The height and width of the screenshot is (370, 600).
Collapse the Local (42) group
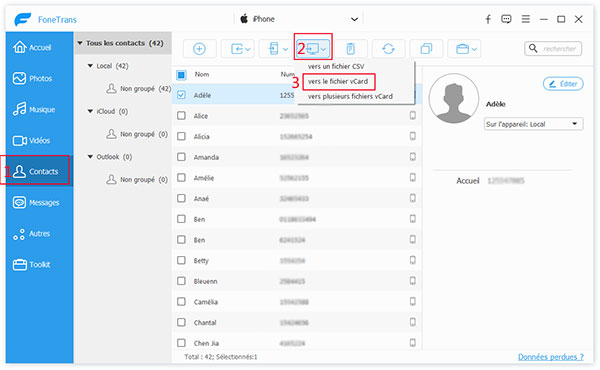point(90,66)
